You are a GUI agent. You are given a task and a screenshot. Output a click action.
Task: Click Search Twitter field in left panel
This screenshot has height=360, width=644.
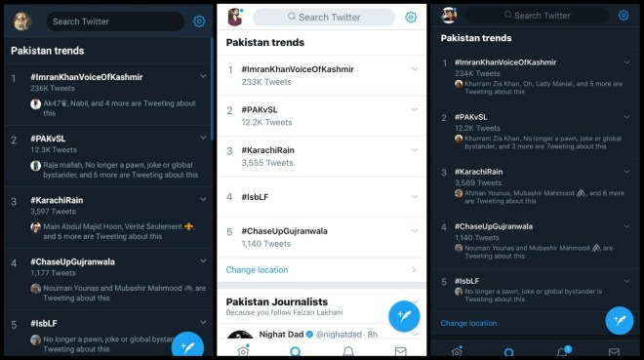click(x=115, y=21)
